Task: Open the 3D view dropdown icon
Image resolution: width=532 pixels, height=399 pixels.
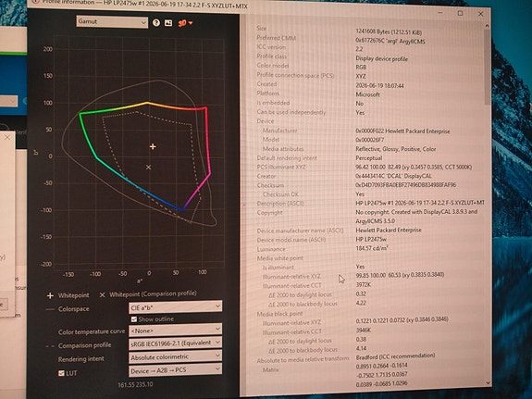Action: tap(185, 23)
